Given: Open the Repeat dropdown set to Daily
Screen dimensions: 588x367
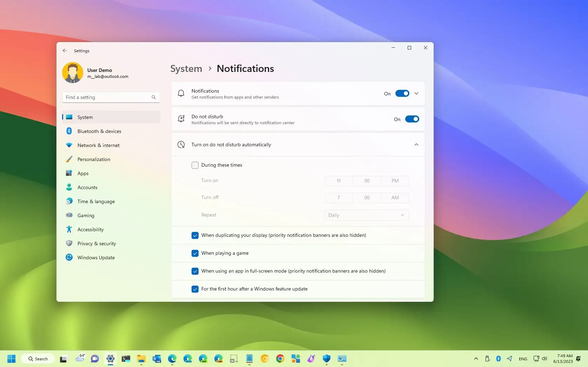Looking at the screenshot, I should (366, 215).
